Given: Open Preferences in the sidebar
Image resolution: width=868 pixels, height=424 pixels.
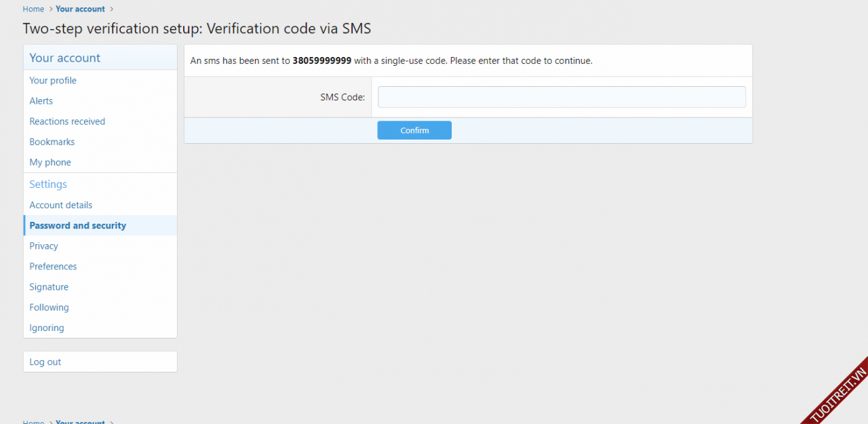Looking at the screenshot, I should coord(53,267).
